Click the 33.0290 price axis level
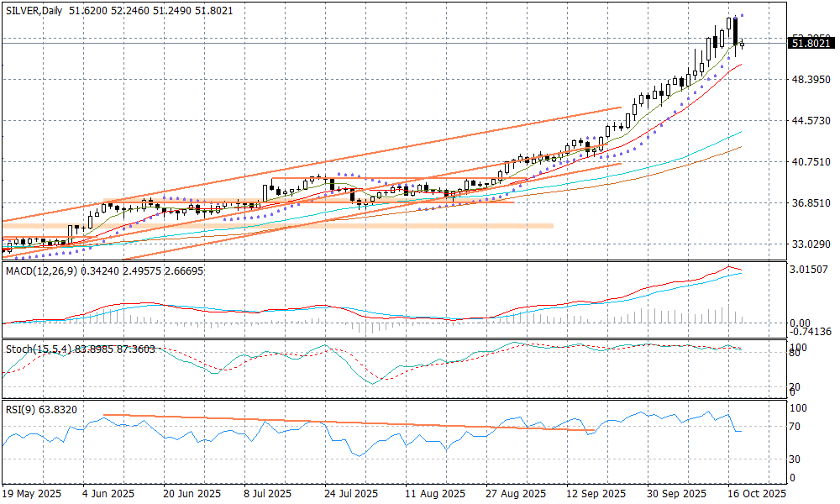This screenshot has height=504, width=840. pos(811,244)
